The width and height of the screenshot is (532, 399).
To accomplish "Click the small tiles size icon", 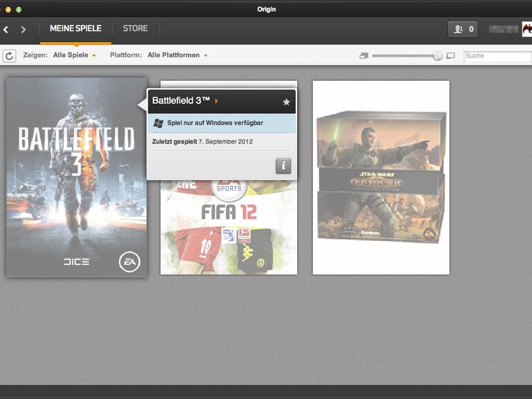I will [363, 56].
